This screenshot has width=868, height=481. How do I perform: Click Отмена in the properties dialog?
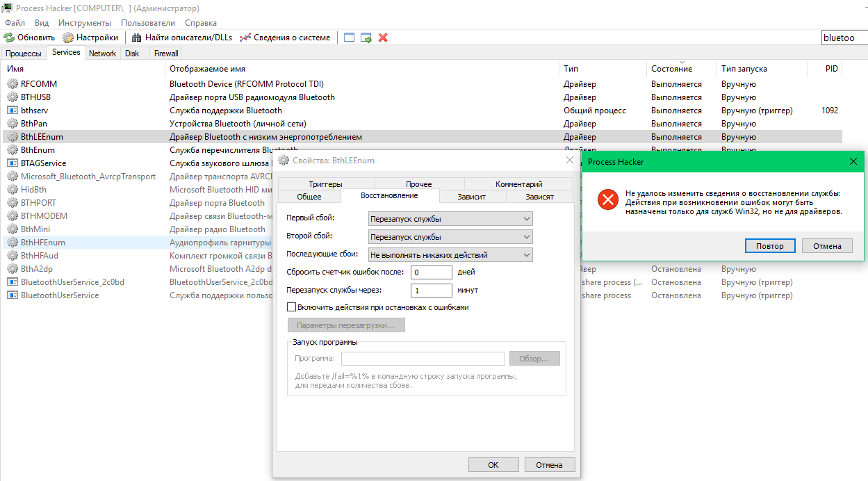tap(549, 465)
